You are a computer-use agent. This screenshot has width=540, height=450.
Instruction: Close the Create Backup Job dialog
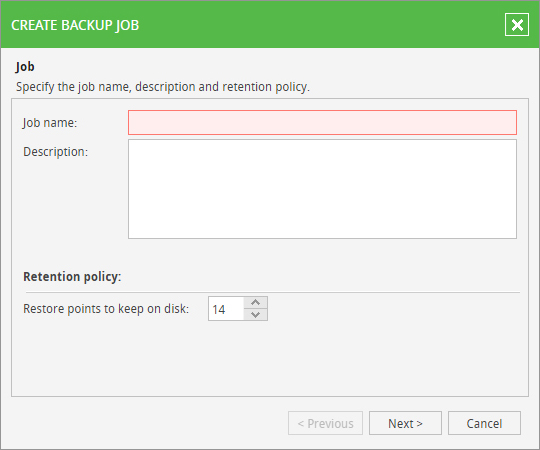tap(517, 25)
